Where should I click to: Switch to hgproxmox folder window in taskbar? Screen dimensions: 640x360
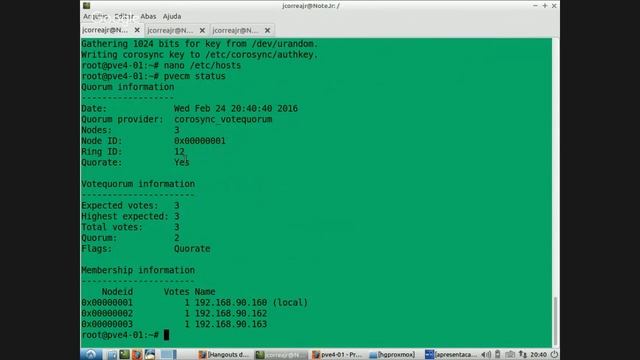[x=393, y=355]
